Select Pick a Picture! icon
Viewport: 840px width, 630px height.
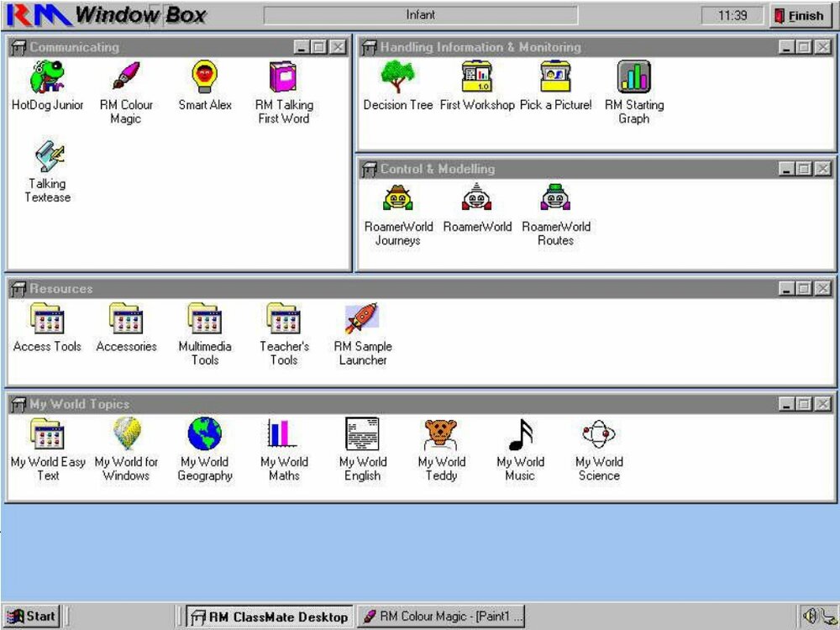555,76
